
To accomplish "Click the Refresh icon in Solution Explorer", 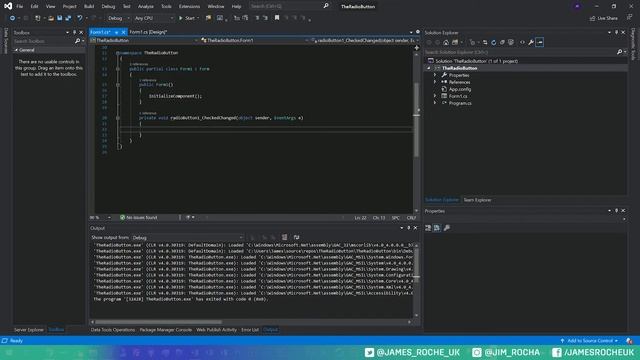I will point(493,42).
